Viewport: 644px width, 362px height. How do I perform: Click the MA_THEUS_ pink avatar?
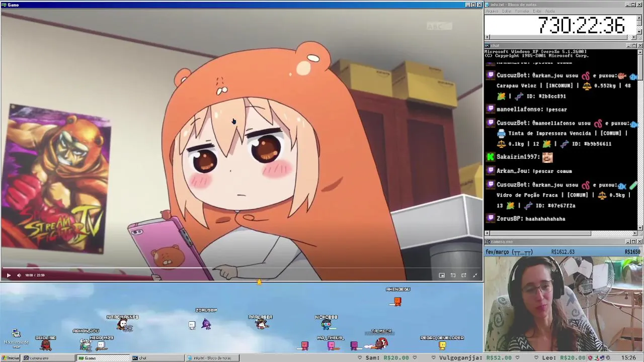click(x=331, y=345)
